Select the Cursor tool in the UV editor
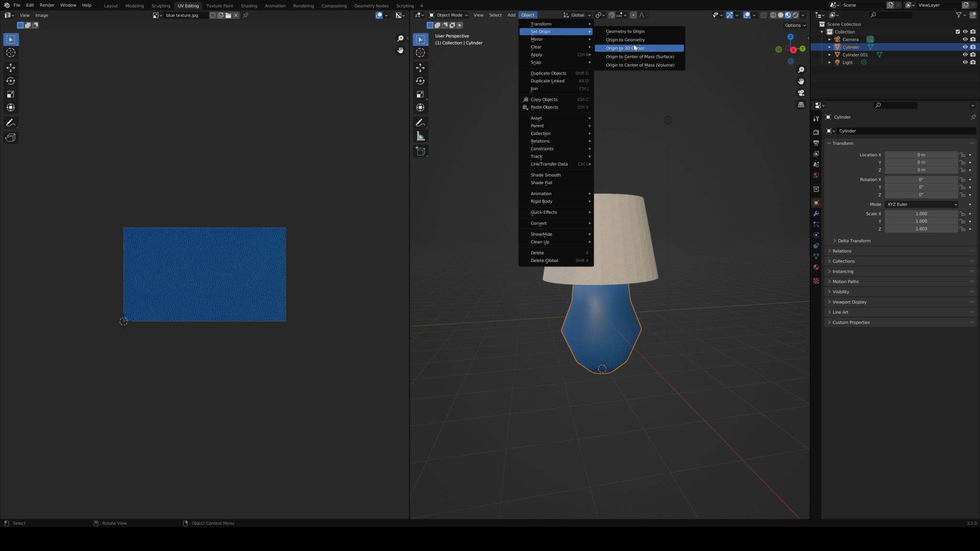Viewport: 980px width, 551px height. click(11, 53)
